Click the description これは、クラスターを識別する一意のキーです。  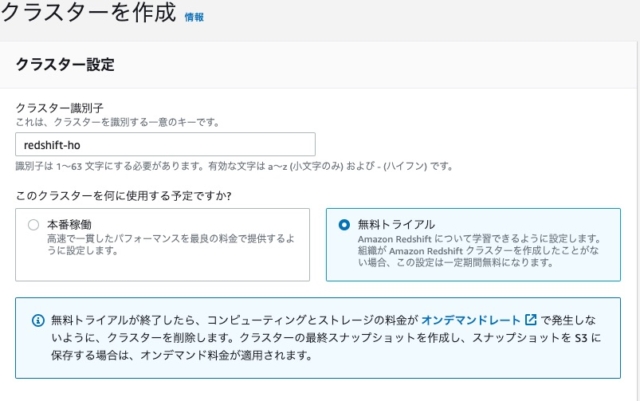pyautogui.click(x=118, y=122)
